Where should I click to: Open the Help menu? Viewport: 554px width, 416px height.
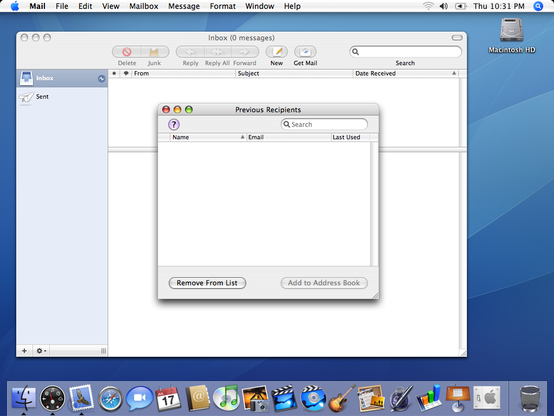point(292,6)
